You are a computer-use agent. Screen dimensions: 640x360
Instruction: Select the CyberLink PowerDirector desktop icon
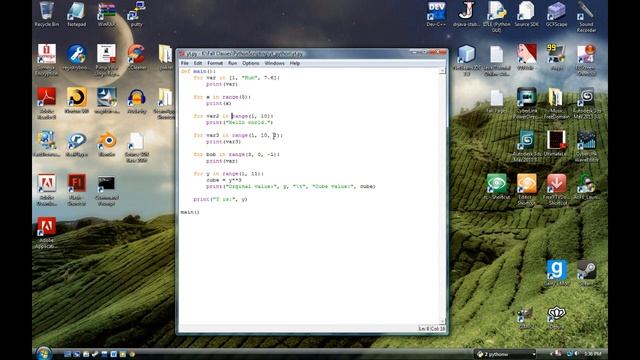pos(527,103)
